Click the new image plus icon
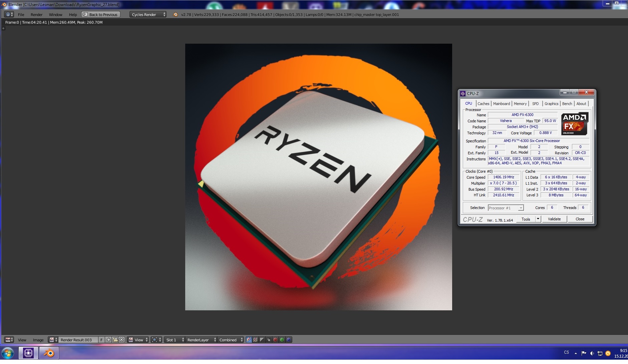The width and height of the screenshot is (628, 364). pos(109,340)
